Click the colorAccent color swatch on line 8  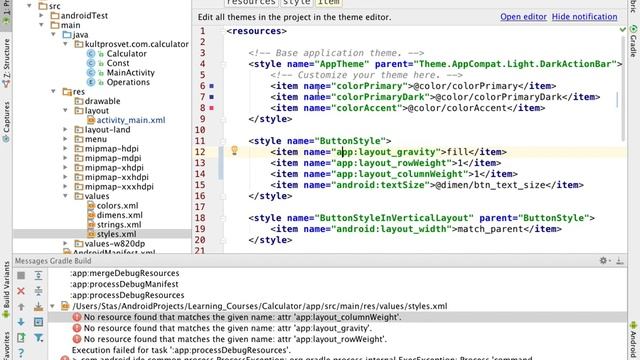(211, 108)
